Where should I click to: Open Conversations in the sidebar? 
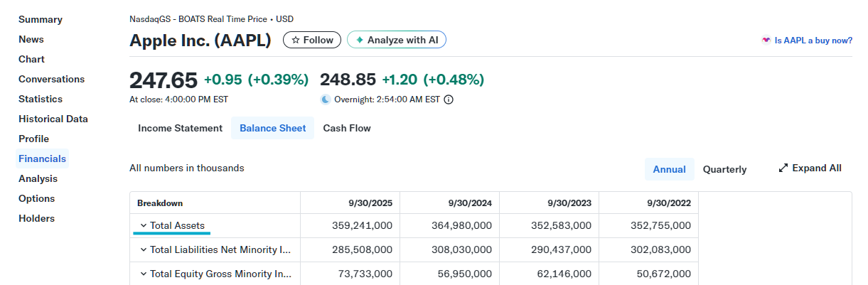[52, 79]
